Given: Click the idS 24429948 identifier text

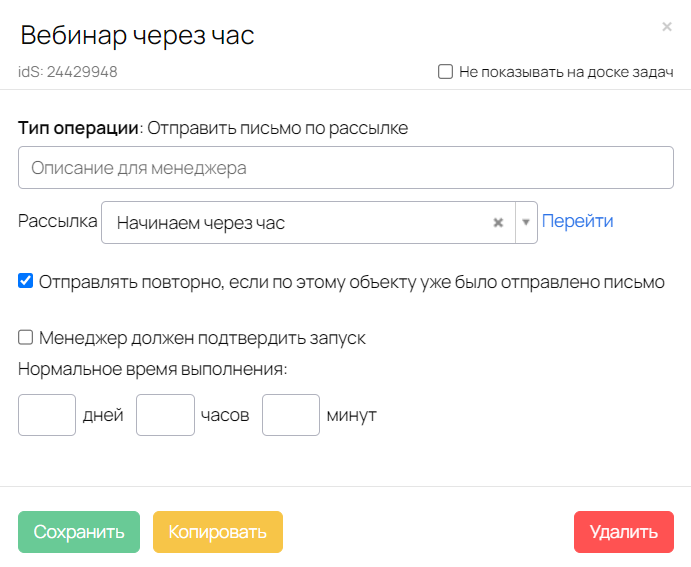Looking at the screenshot, I should 68,72.
